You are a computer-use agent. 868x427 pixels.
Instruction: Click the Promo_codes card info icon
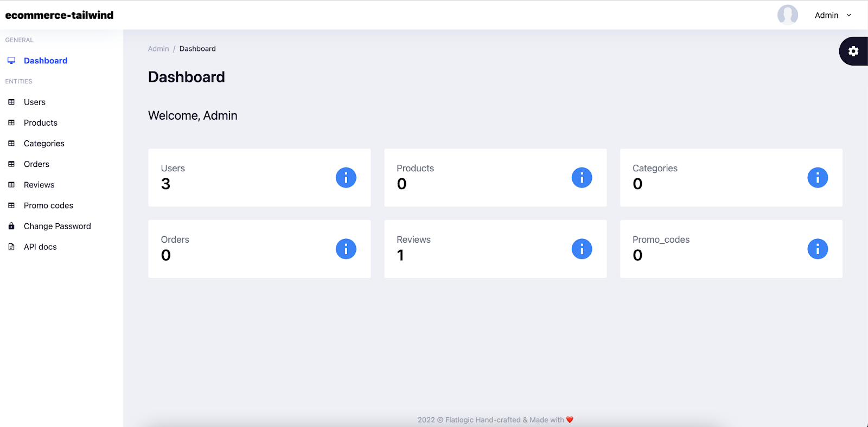(818, 249)
